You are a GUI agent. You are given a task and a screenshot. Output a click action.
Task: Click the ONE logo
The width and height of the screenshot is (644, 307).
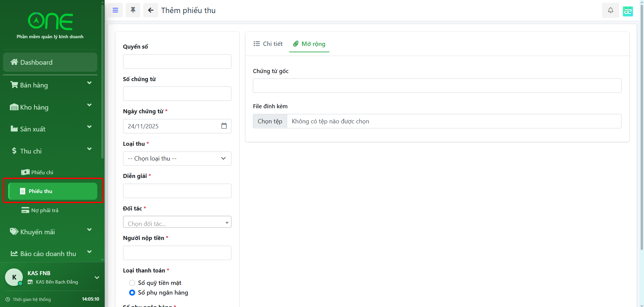click(x=50, y=21)
